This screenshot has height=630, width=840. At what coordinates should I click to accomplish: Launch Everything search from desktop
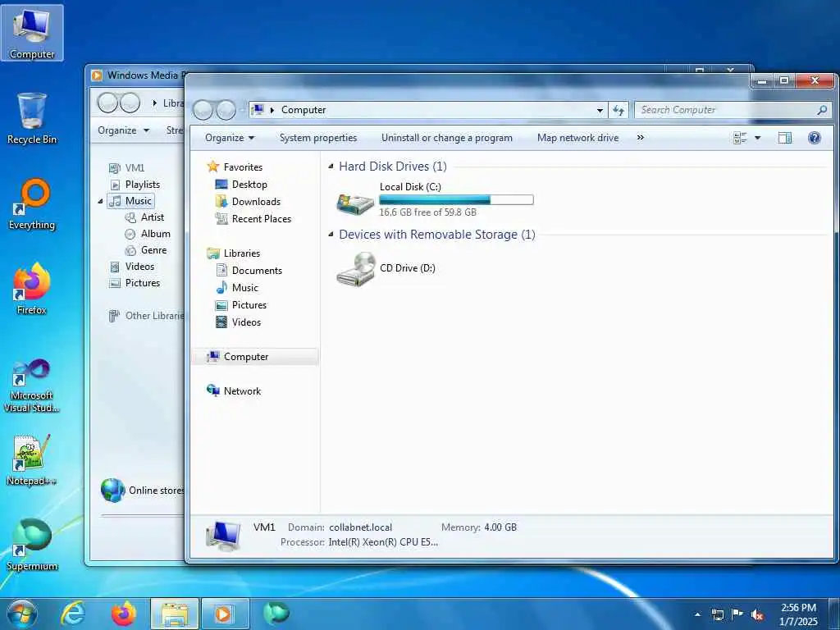[x=32, y=203]
